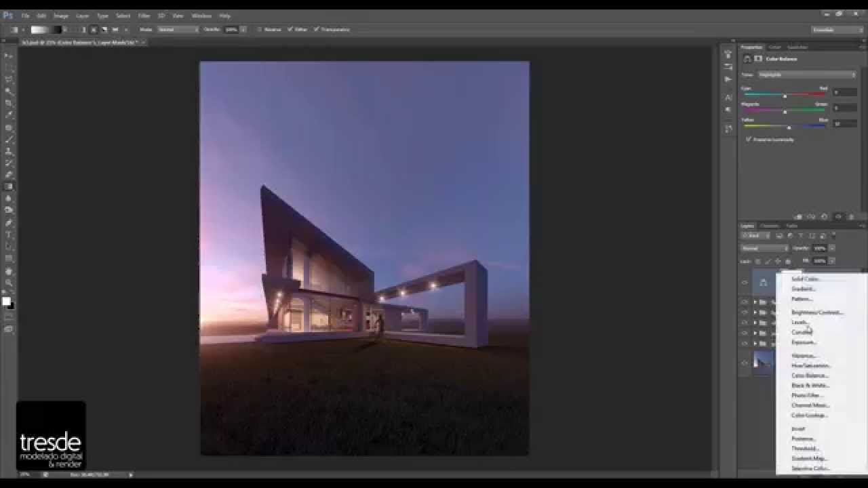
Task: Select the Spot Healing Brush tool
Action: click(9, 127)
